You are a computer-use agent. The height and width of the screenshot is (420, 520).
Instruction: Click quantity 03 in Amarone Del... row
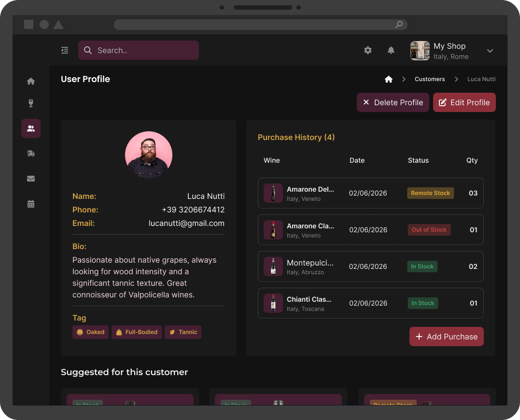point(473,193)
